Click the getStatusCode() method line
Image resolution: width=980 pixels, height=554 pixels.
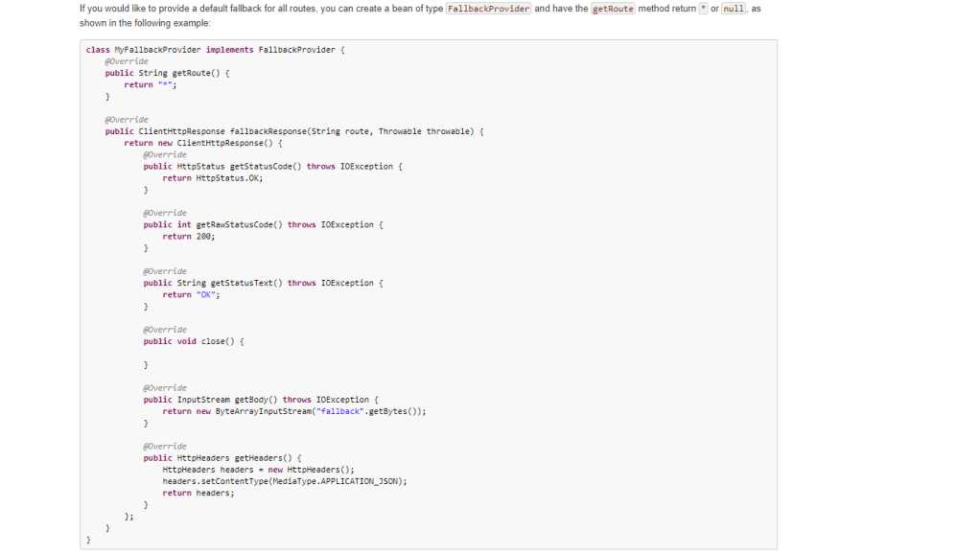272,166
